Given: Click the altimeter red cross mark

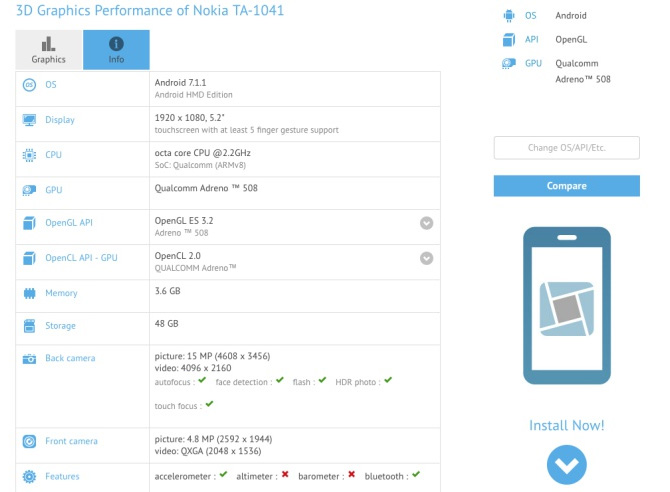Looking at the screenshot, I should coord(285,475).
